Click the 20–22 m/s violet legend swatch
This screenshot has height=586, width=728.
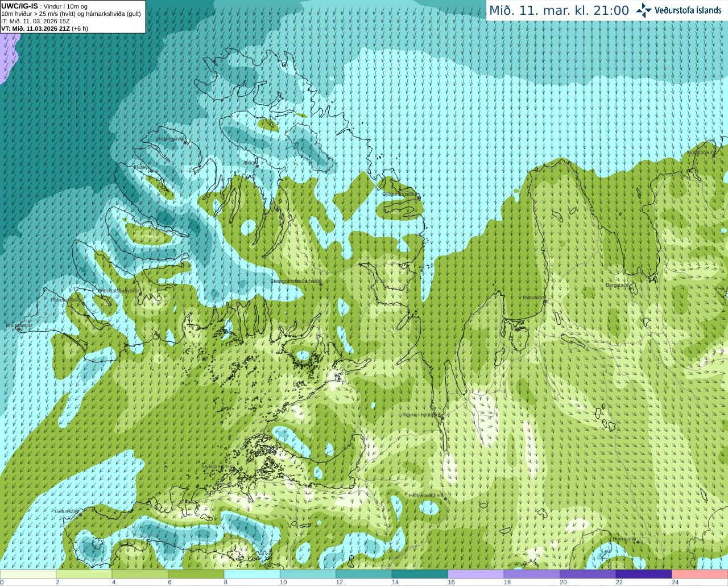click(x=588, y=573)
